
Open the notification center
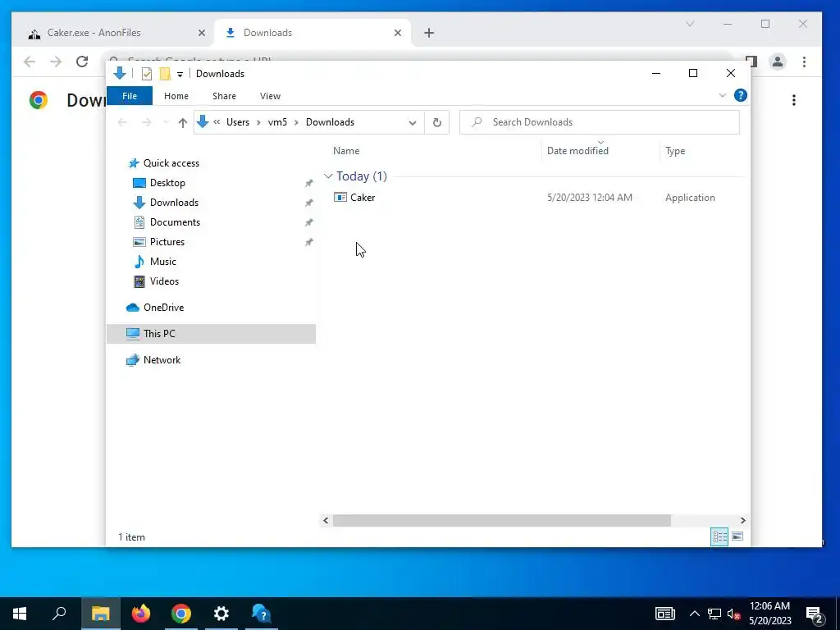tap(815, 615)
